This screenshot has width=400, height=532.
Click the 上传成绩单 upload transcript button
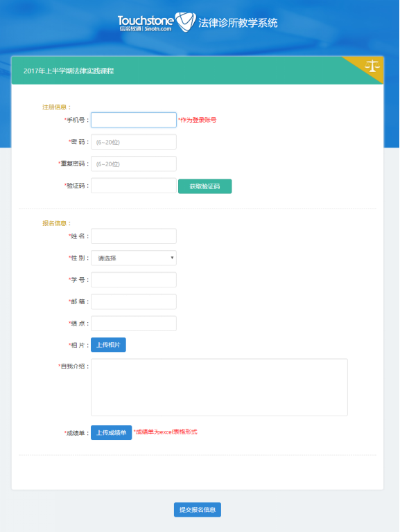pyautogui.click(x=112, y=432)
